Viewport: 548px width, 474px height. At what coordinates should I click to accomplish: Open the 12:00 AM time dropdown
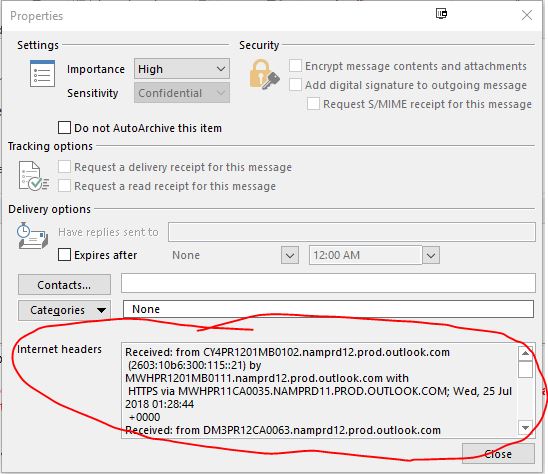[431, 255]
